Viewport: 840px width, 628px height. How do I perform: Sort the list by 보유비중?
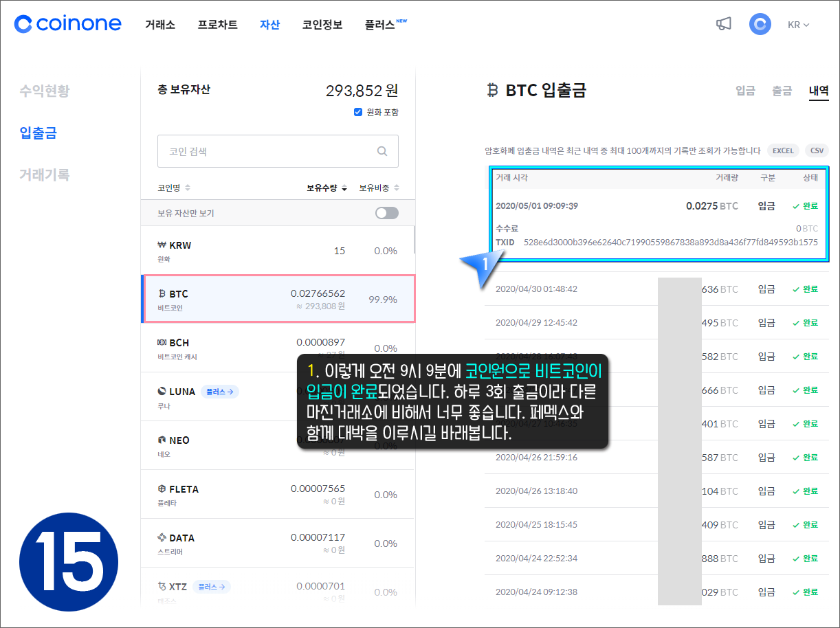coord(379,188)
